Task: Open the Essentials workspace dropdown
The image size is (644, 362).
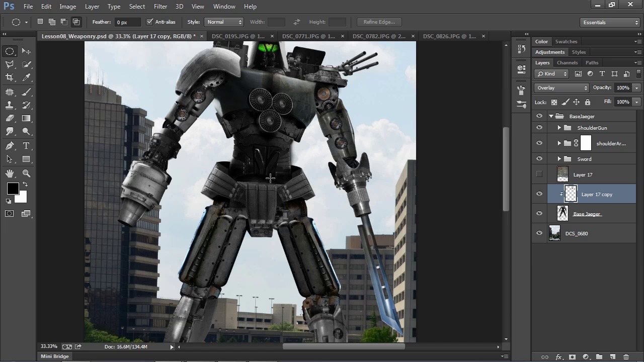Action: pos(610,22)
